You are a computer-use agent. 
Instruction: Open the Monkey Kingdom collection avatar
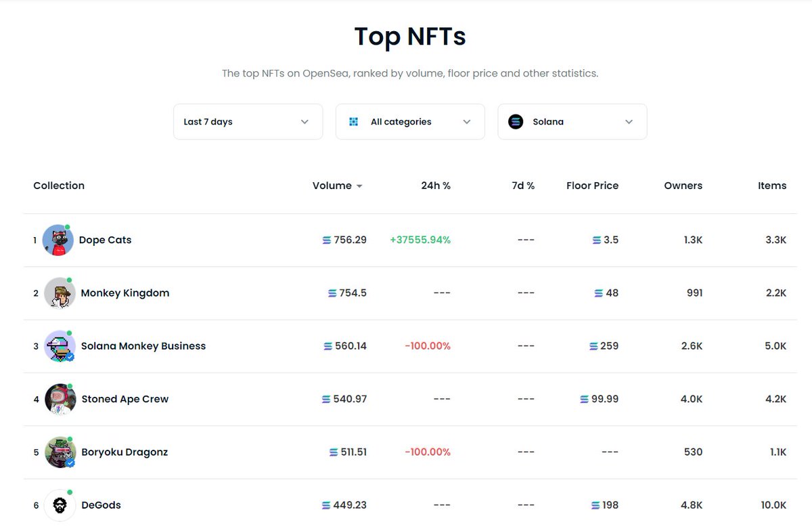pos(60,293)
